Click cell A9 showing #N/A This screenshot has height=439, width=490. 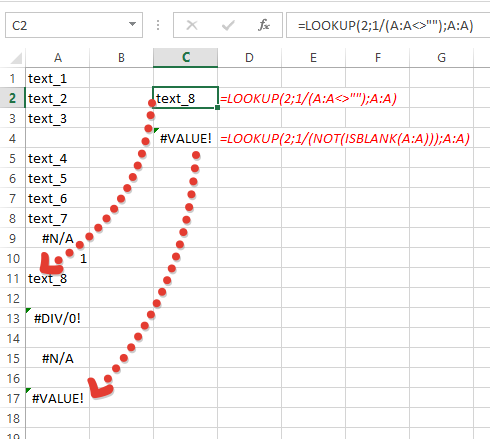[58, 238]
